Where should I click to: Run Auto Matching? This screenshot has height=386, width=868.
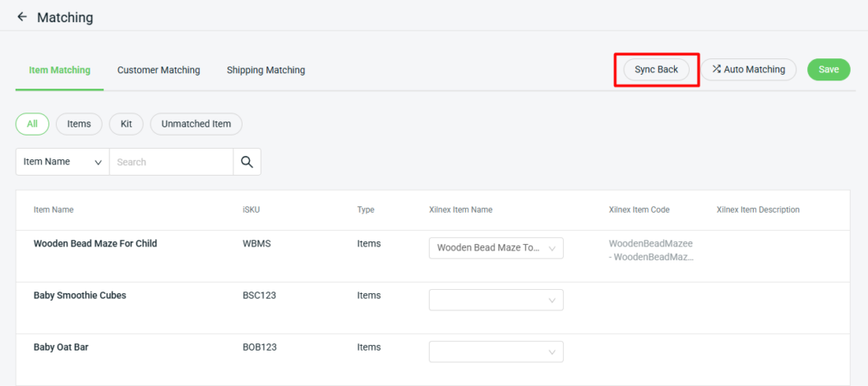click(748, 70)
